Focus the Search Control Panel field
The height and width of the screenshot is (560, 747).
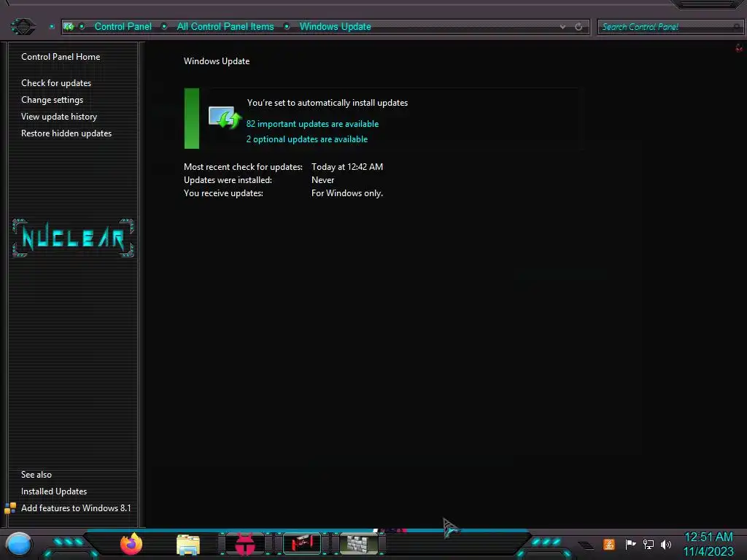(670, 27)
